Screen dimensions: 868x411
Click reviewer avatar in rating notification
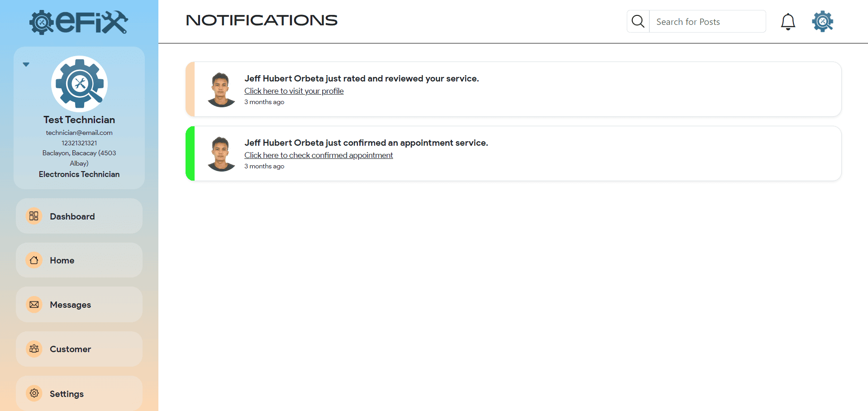pos(221,90)
